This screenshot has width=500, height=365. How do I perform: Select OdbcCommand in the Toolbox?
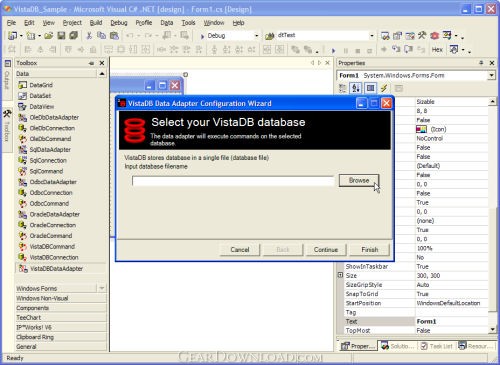49,203
